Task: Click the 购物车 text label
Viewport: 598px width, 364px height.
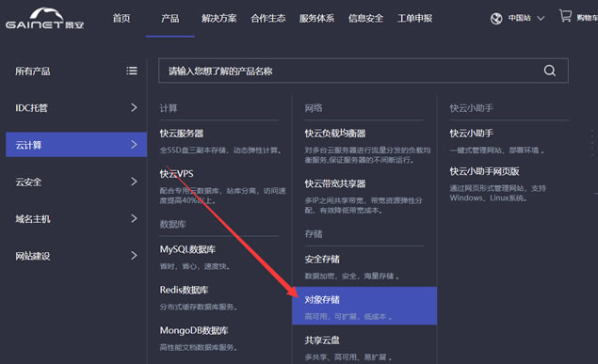Action: [588, 18]
